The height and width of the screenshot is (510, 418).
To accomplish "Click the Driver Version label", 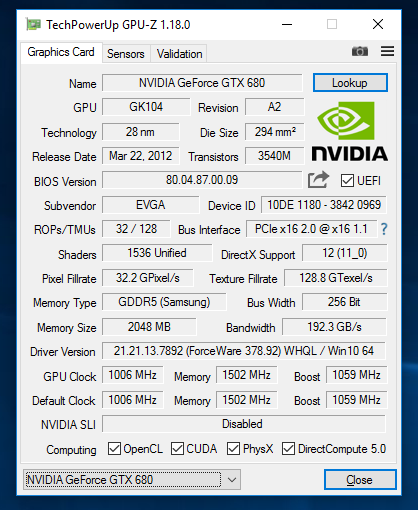I will 63,352.
